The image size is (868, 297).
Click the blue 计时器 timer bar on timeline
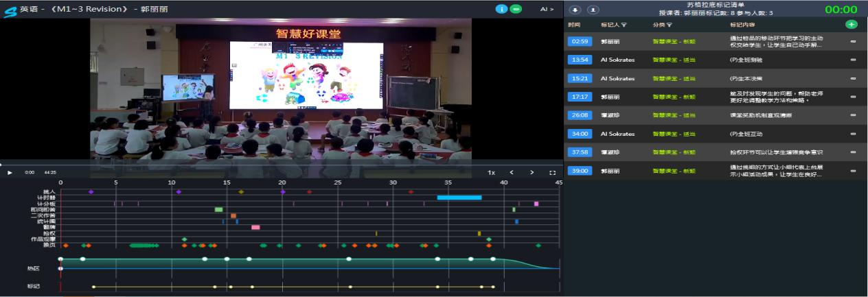(x=459, y=198)
